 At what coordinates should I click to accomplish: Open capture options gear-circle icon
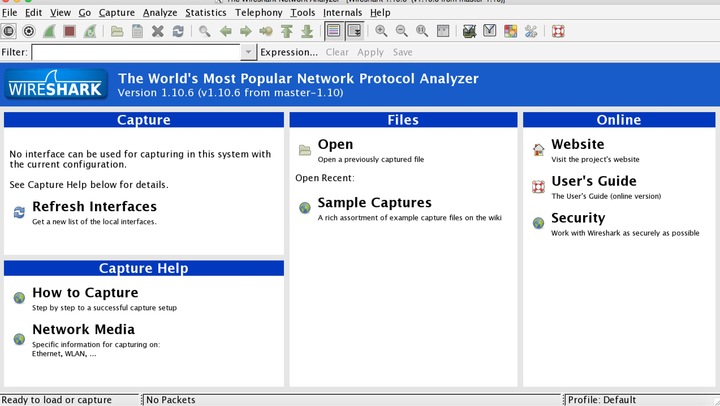pyautogui.click(x=29, y=31)
